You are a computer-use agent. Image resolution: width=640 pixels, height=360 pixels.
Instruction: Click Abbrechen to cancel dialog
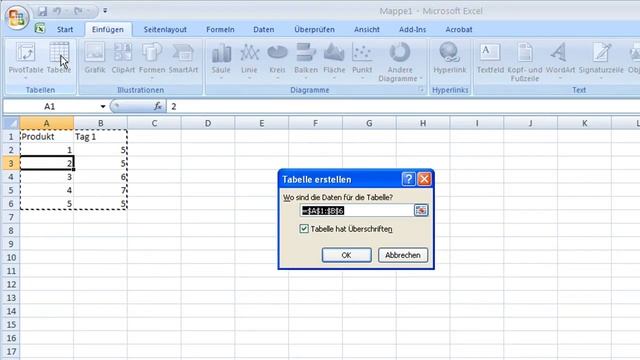(403, 255)
